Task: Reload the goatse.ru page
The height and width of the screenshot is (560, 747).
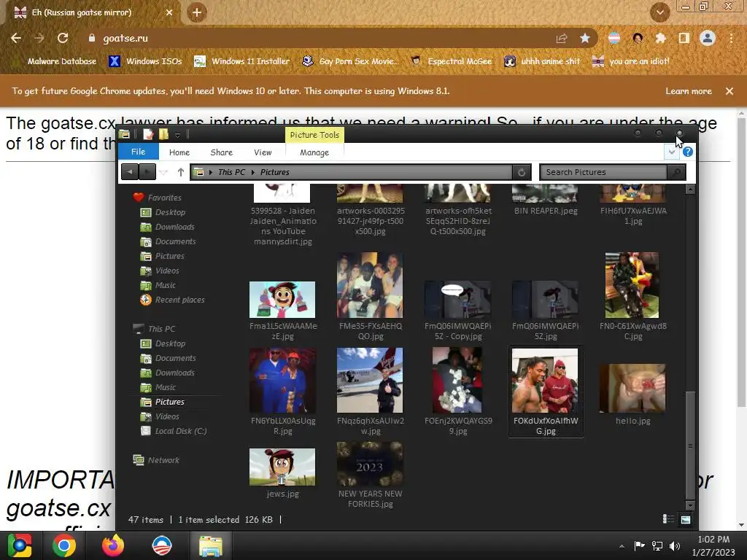Action: pos(63,38)
